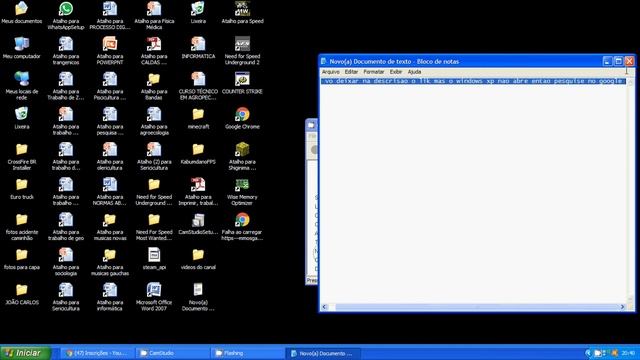Click the highlighted text line in Notepad

coord(473,81)
